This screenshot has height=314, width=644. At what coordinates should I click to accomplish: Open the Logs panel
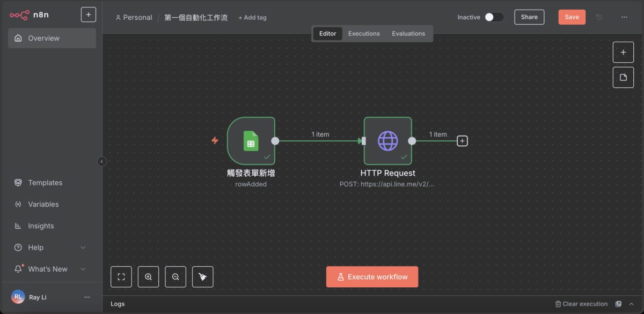pos(118,304)
